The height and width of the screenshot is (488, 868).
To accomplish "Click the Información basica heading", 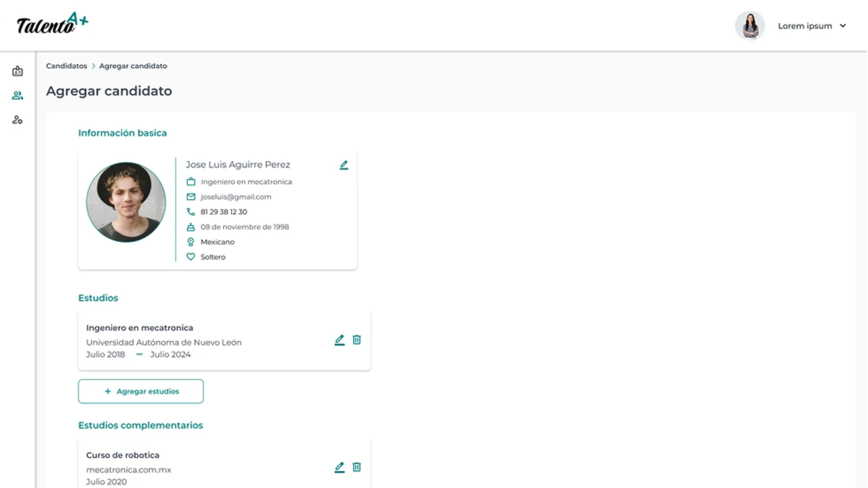I will [x=122, y=133].
